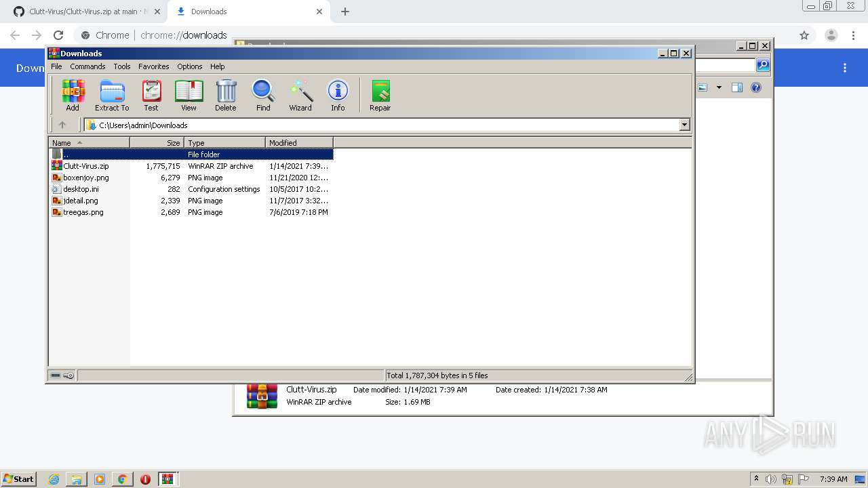Select the Downloads Chrome tab
Screen dimensions: 868x488
coord(248,12)
